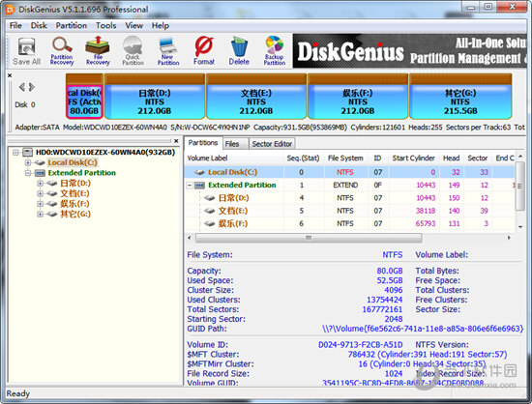This screenshot has height=404, width=532.
Task: Select the 文档(E:) 212.0GB partition block
Action: click(256, 97)
